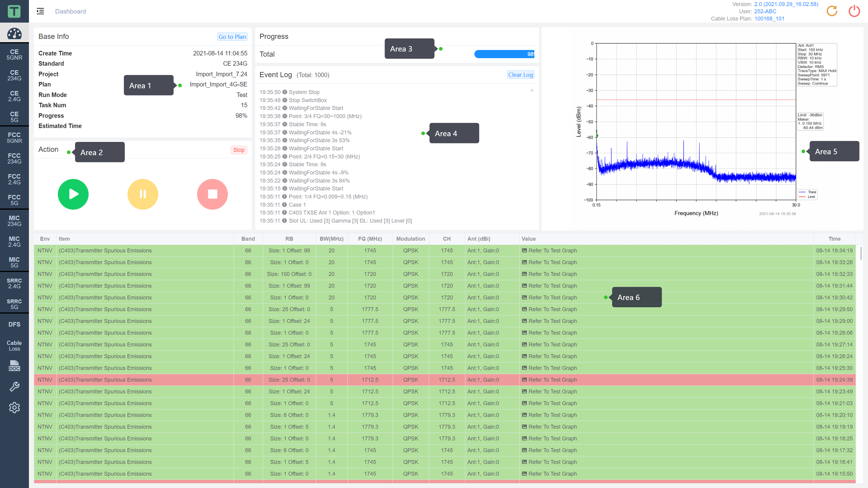
Task: Open the Cable Loss panel icon
Action: 14,346
